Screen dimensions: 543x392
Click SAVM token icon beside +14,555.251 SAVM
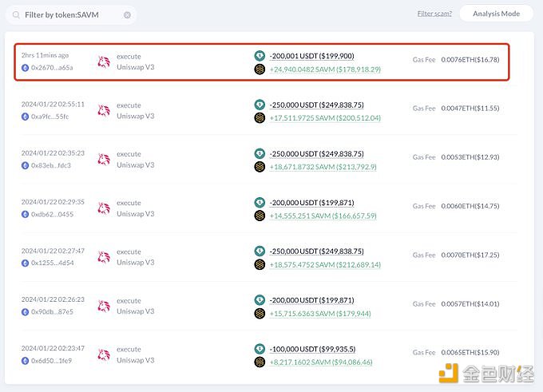point(260,216)
